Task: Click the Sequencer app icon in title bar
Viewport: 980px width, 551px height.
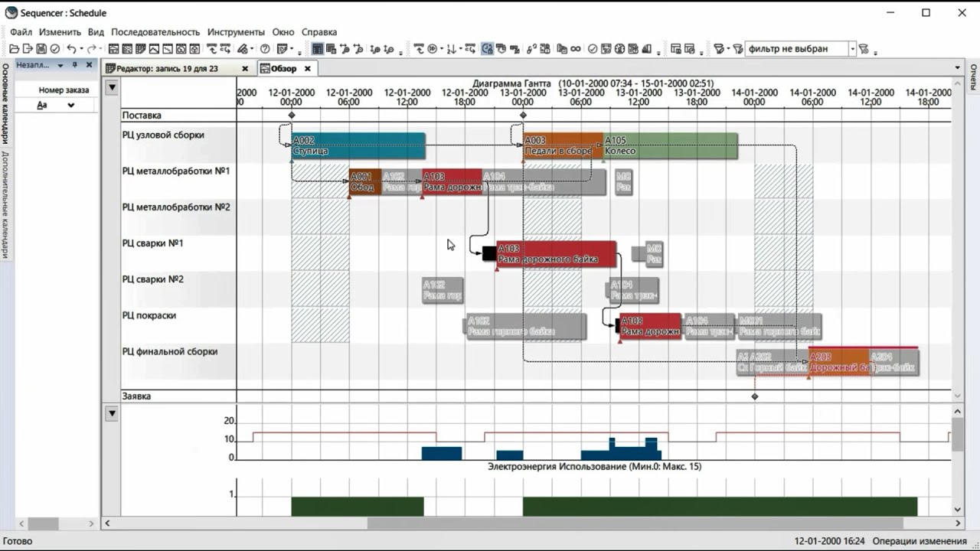Action: pyautogui.click(x=11, y=12)
